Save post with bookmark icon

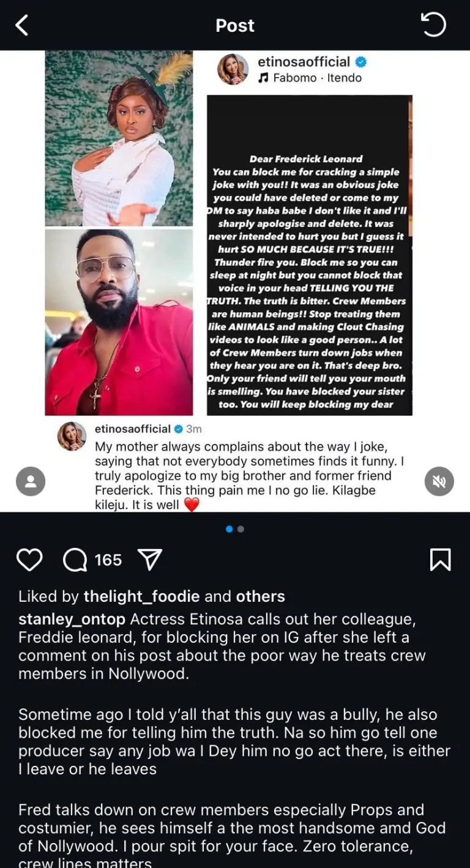point(440,559)
